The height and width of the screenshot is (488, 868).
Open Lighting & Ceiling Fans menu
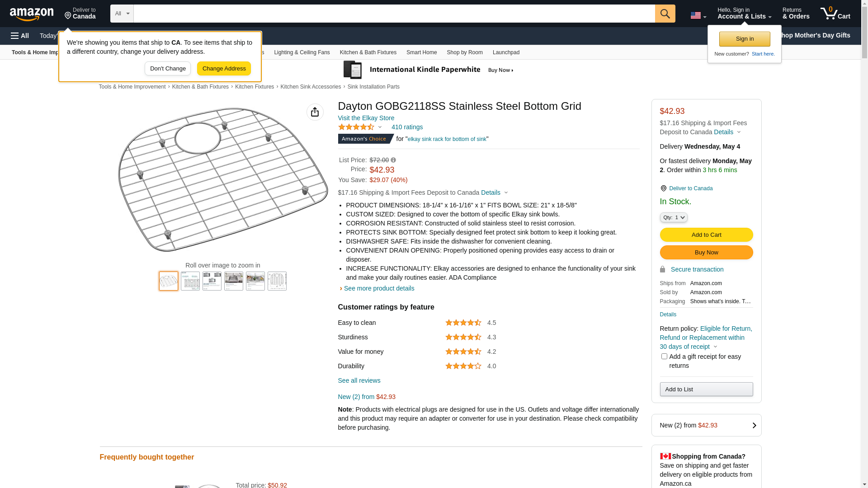[x=302, y=52]
